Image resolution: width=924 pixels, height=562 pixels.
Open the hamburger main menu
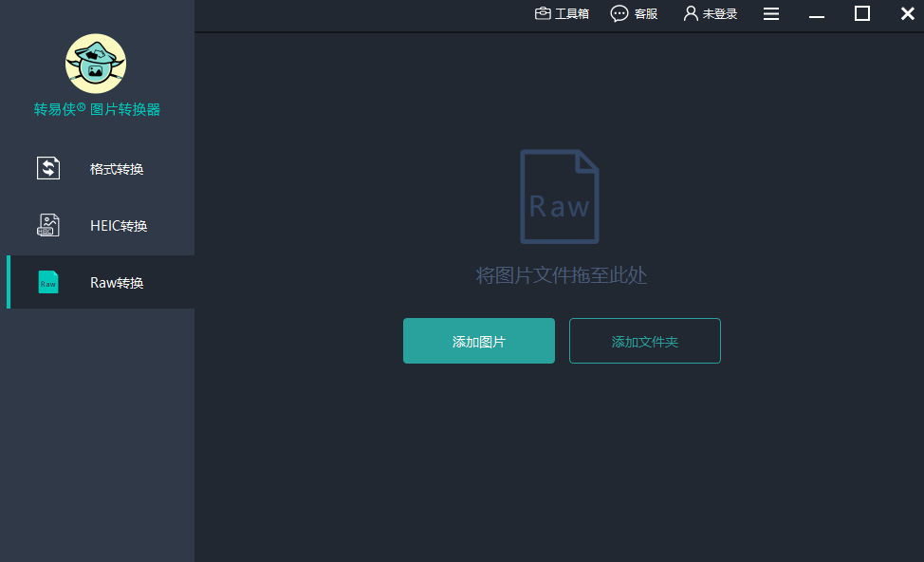coord(770,13)
